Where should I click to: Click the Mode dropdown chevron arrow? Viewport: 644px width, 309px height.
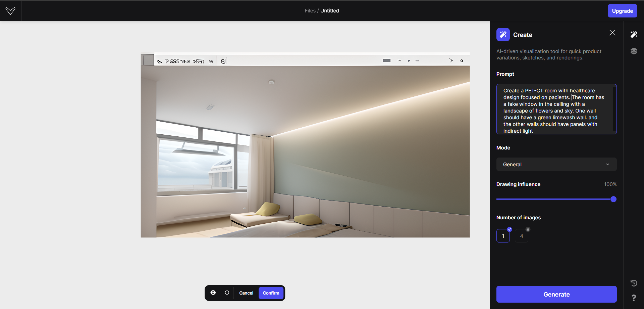(607, 164)
